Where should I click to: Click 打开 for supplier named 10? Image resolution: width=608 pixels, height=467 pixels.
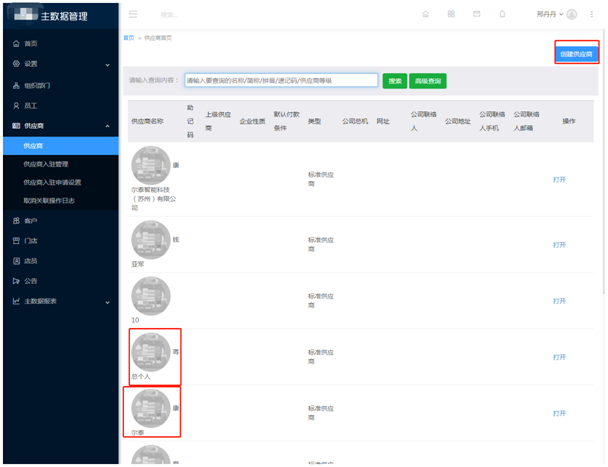pos(559,301)
